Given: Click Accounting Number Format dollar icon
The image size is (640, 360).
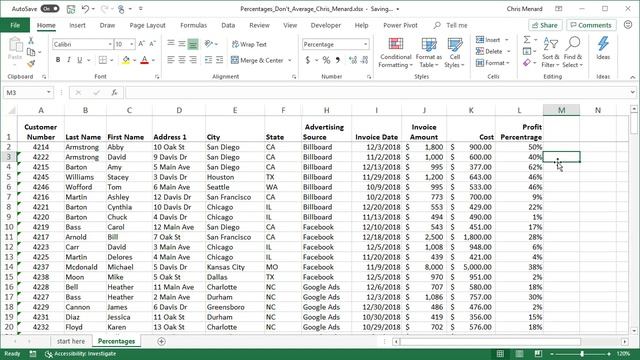Looking at the screenshot, I should (x=308, y=60).
